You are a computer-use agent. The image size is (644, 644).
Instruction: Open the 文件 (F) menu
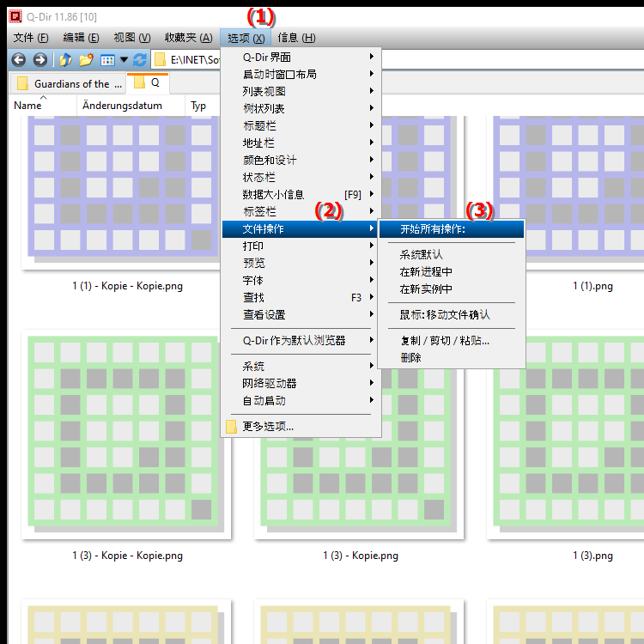(31, 38)
